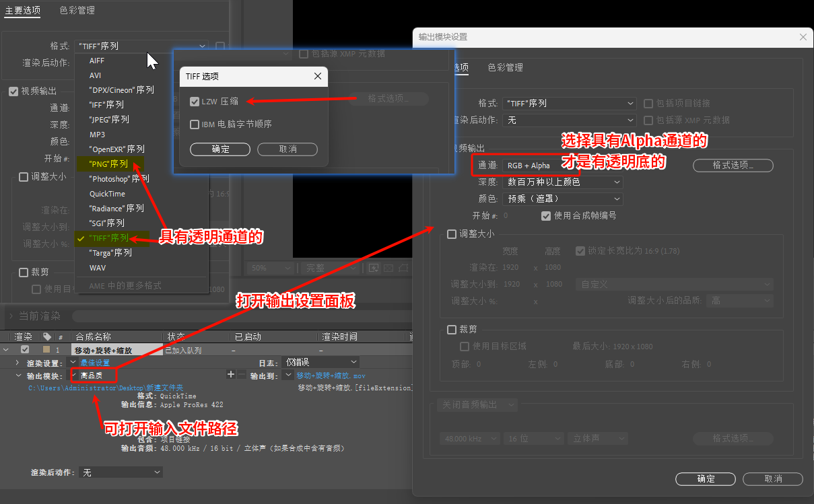Expand 渲染设置 row chevron
This screenshot has width=814, height=504.
point(18,363)
